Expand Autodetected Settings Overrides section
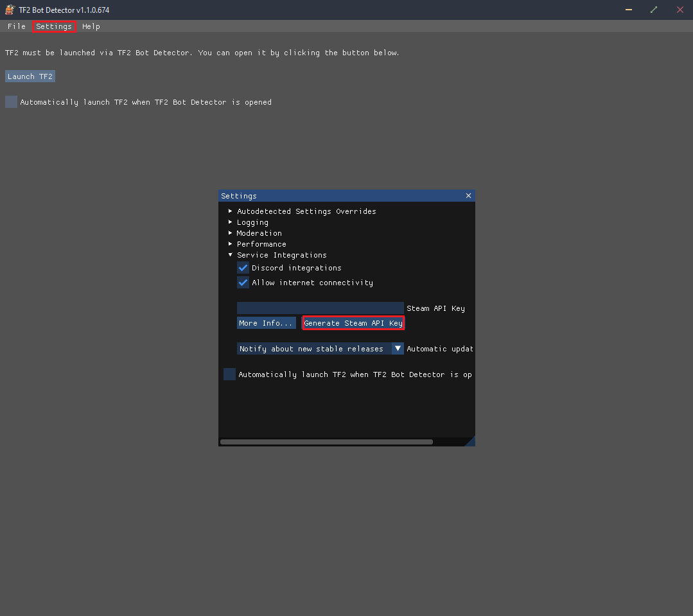This screenshot has width=693, height=616. pyautogui.click(x=306, y=211)
